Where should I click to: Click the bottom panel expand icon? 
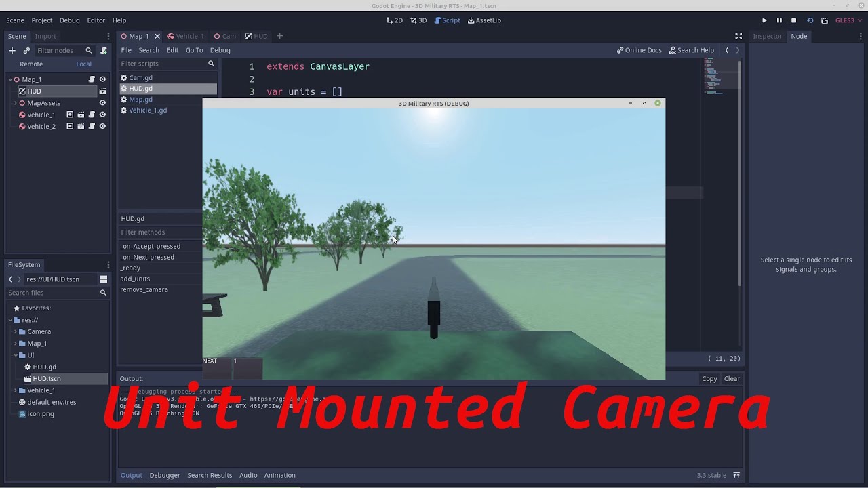(736, 475)
